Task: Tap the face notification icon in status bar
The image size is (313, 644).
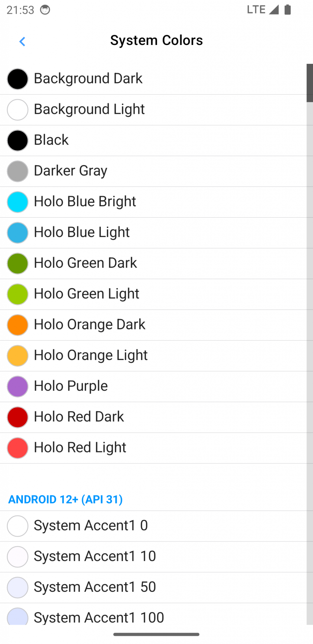Action: pos(45,10)
